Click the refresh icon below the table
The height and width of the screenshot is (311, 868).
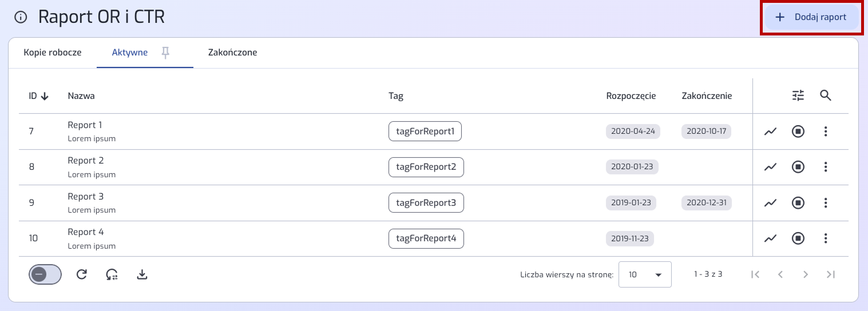point(82,275)
